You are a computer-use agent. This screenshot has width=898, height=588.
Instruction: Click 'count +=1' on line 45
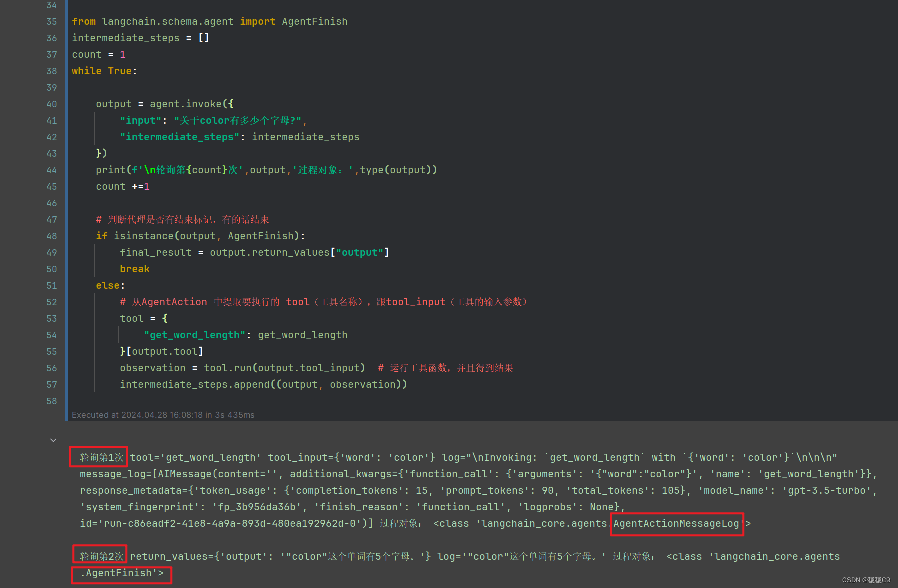pos(123,187)
